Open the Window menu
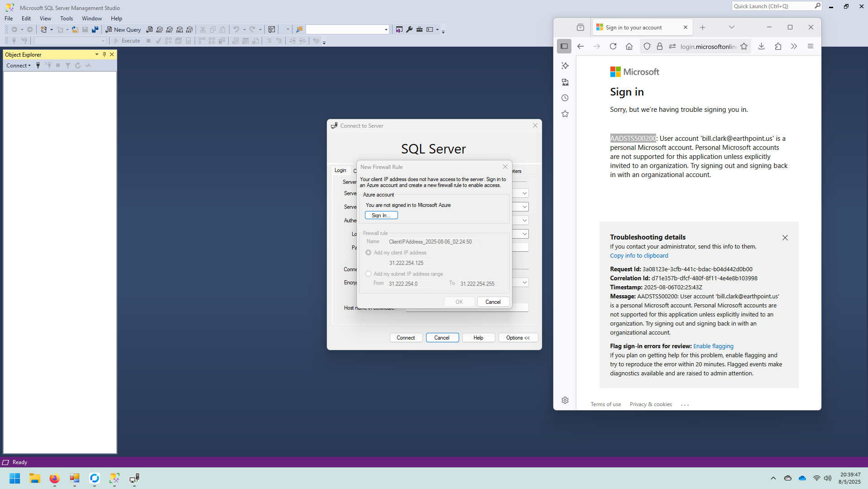Image resolution: width=868 pixels, height=489 pixels. pyautogui.click(x=92, y=19)
